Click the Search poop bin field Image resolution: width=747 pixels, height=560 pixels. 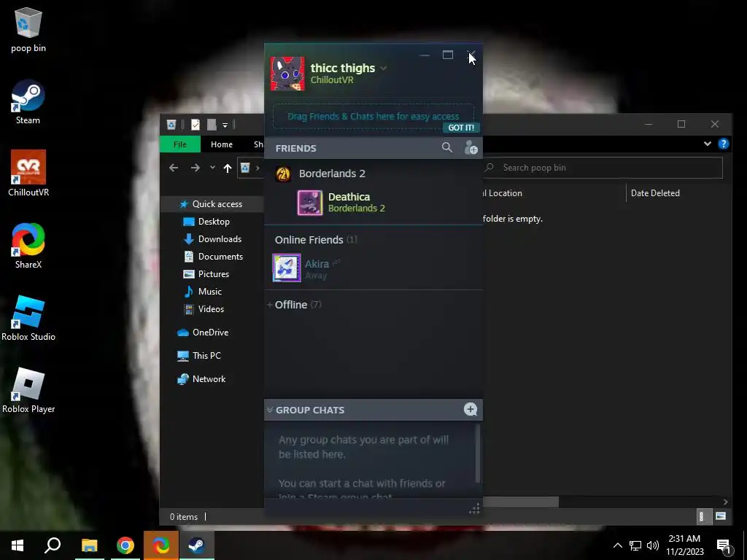603,168
